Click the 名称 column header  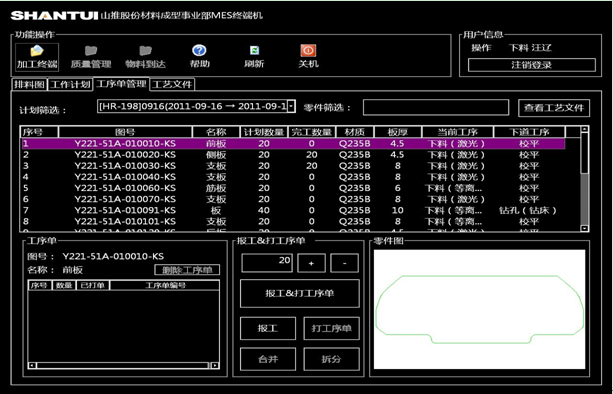[216, 132]
